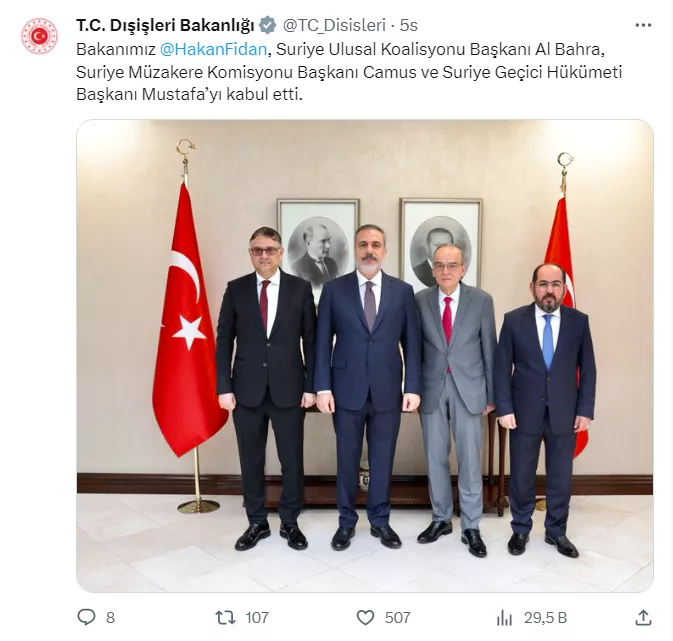This screenshot has height=641, width=673.
Task: Open the three-dot more options menu
Action: pyautogui.click(x=643, y=25)
